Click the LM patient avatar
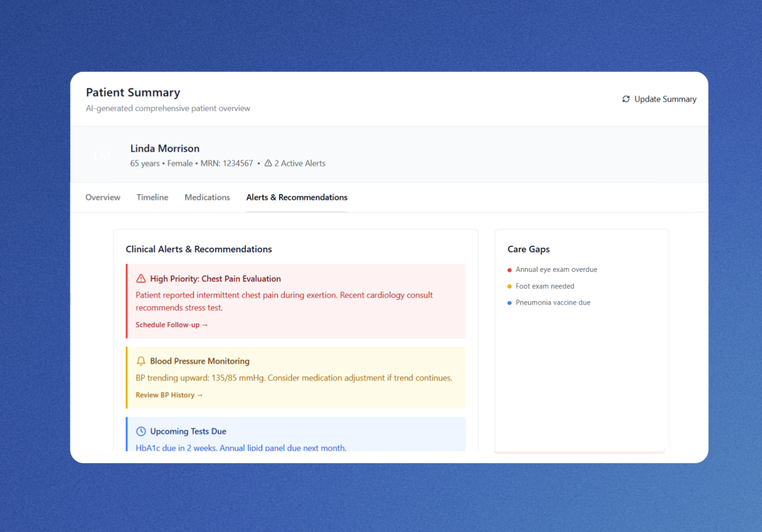The image size is (762, 532). [x=102, y=155]
